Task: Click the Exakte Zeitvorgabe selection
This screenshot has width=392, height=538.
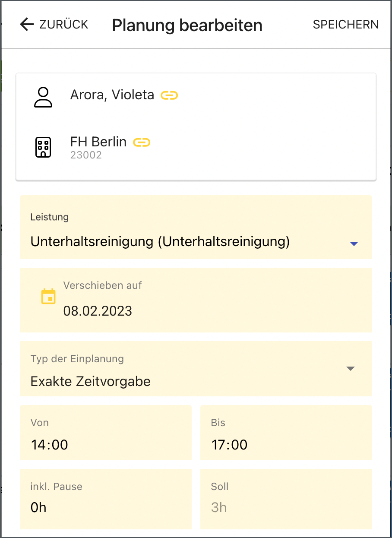Action: click(x=91, y=381)
